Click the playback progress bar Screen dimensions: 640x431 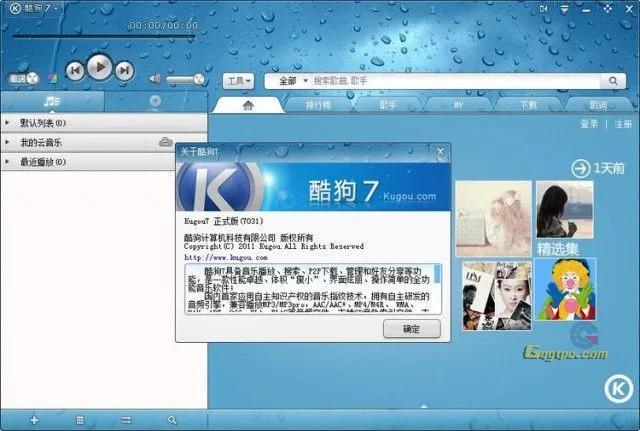point(104,36)
